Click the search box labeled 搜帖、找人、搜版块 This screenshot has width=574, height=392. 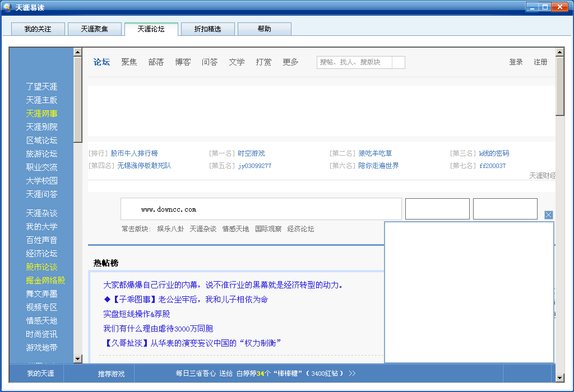(353, 62)
